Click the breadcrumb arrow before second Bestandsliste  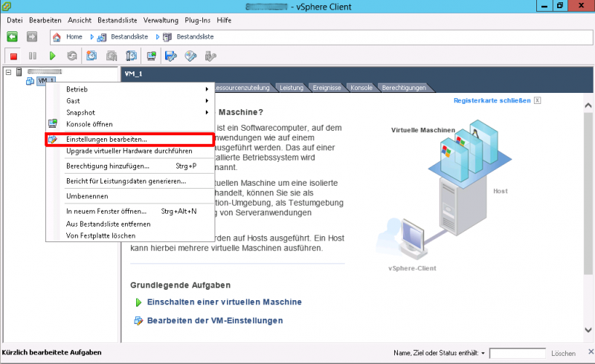[x=158, y=37]
